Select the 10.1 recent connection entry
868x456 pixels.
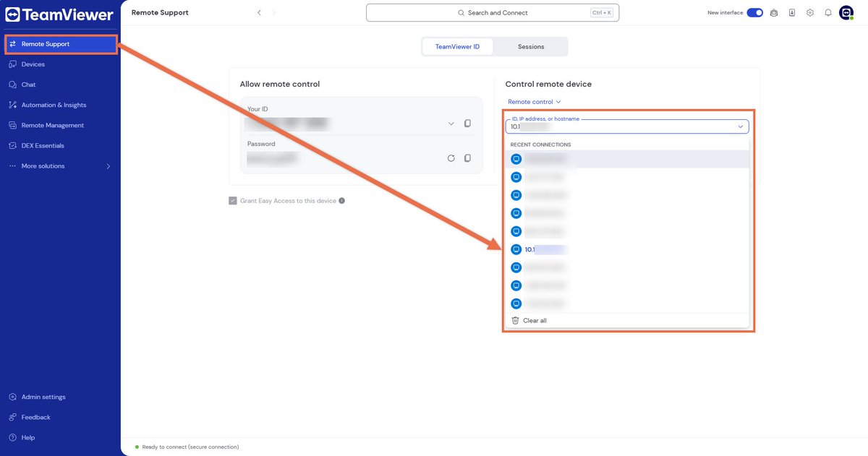point(627,249)
